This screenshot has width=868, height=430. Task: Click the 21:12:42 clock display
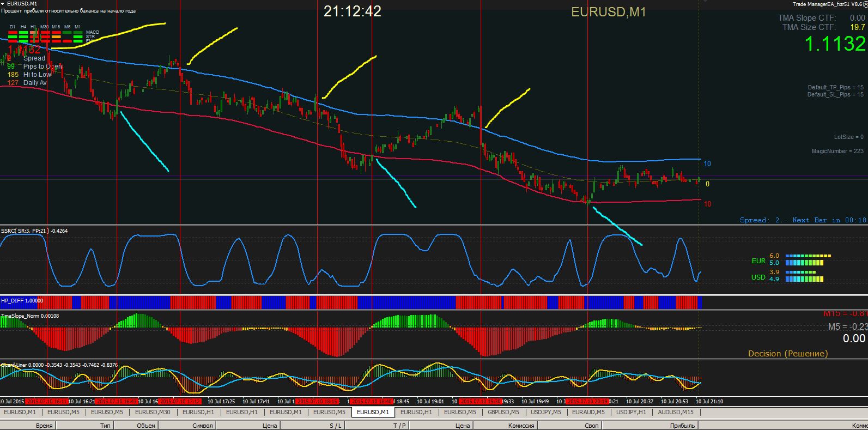353,11
